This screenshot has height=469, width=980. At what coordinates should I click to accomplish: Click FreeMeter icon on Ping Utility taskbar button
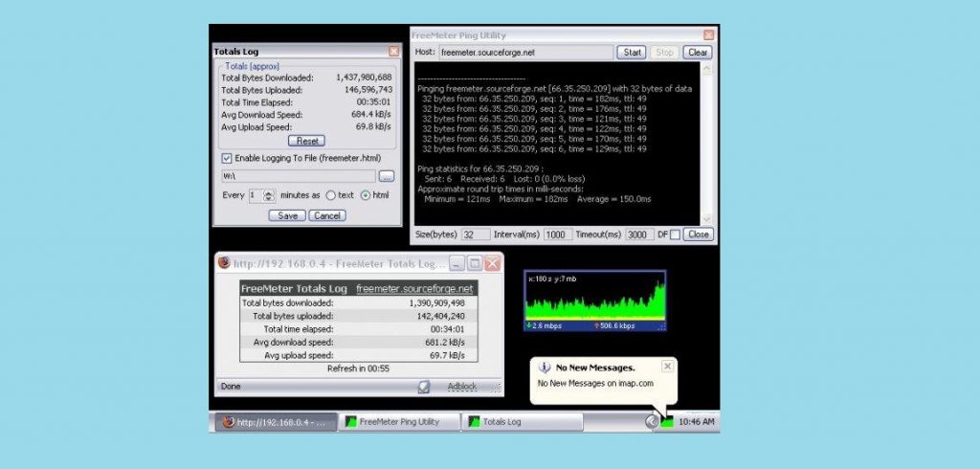pyautogui.click(x=351, y=422)
